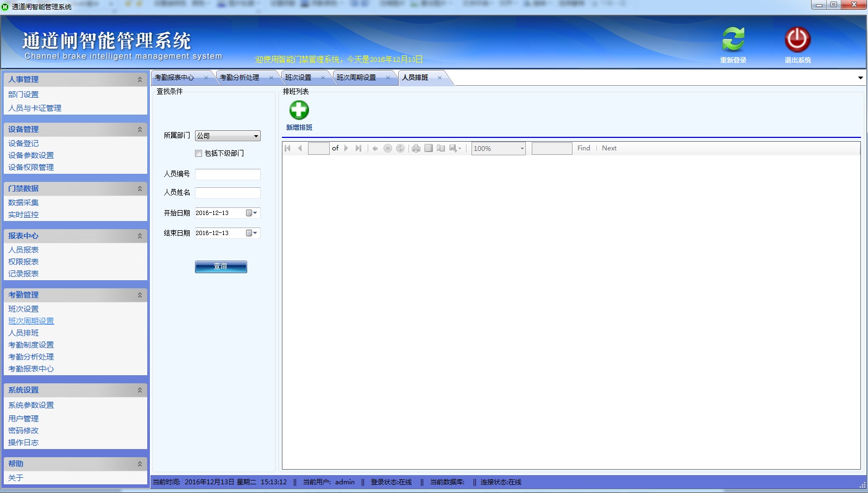Click Next in report toolbar
Viewport: 868px width, 493px height.
(609, 148)
